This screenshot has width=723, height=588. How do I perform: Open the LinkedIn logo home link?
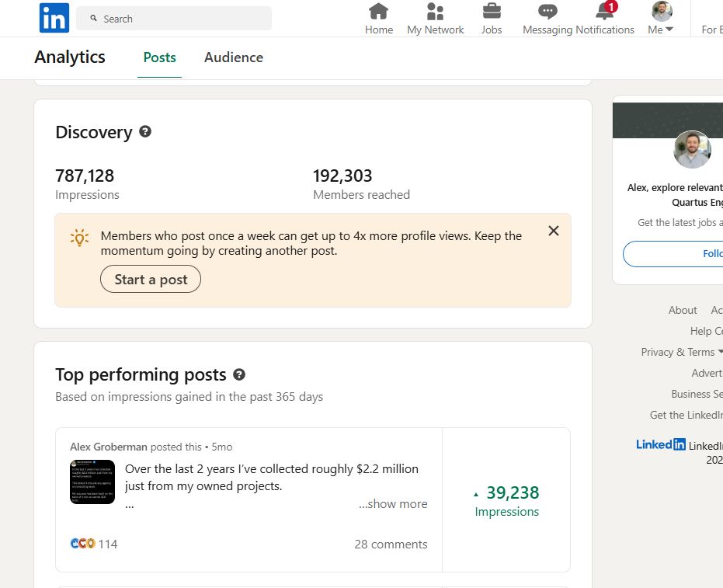[54, 18]
